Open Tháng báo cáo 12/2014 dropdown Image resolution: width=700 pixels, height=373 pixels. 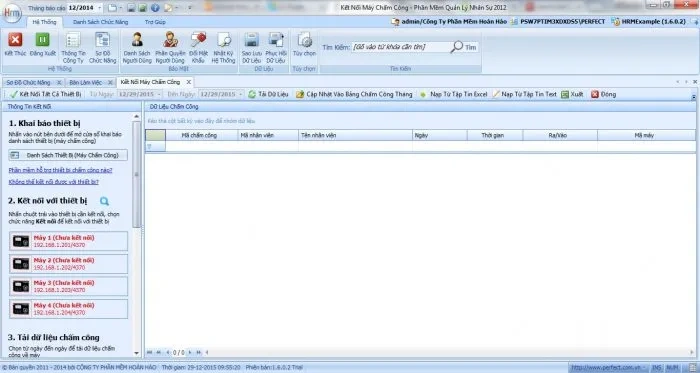[x=99, y=8]
